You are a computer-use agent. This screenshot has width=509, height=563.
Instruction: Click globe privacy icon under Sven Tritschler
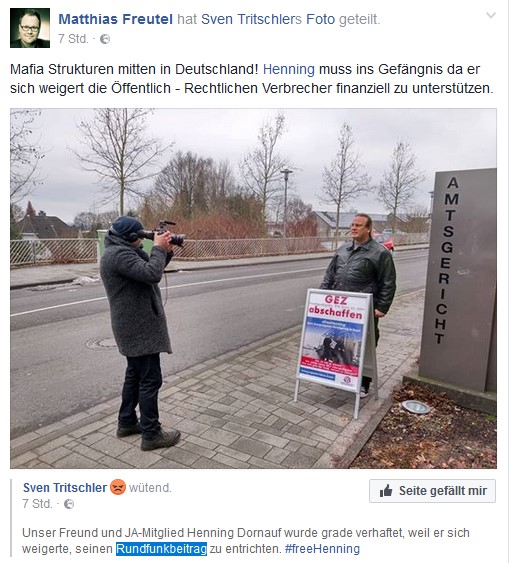click(x=69, y=504)
